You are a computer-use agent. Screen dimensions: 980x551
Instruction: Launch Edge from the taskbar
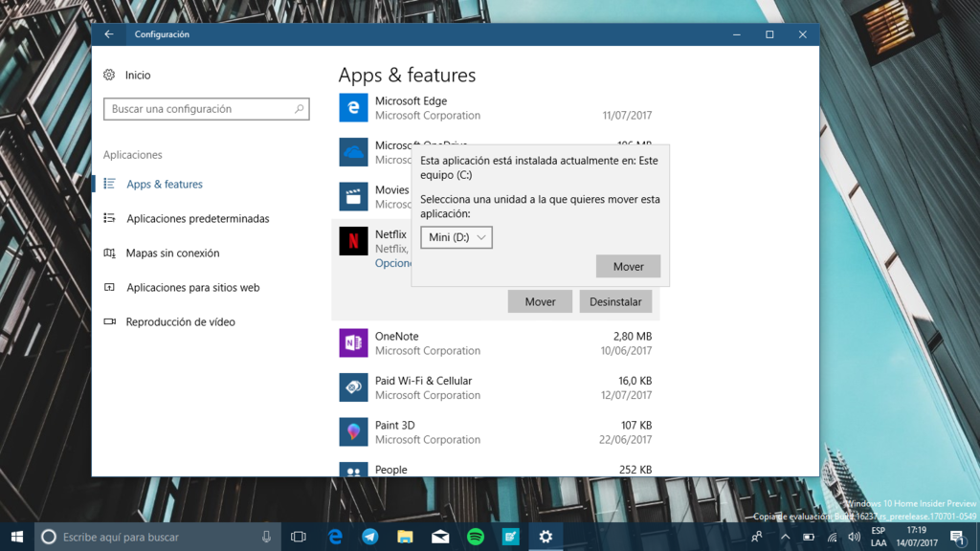click(x=336, y=537)
